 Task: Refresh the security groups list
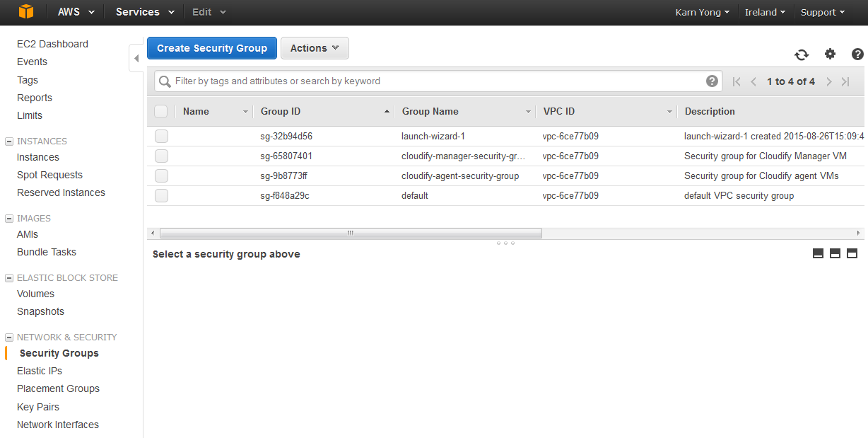coord(801,54)
